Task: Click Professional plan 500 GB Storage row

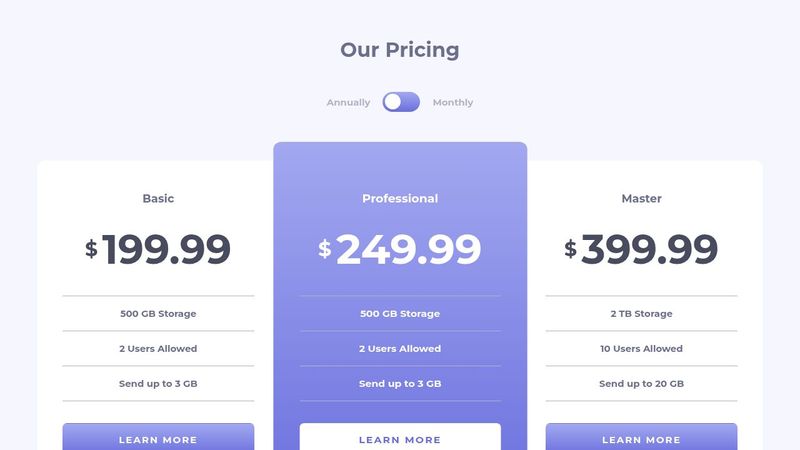Action: (x=400, y=313)
